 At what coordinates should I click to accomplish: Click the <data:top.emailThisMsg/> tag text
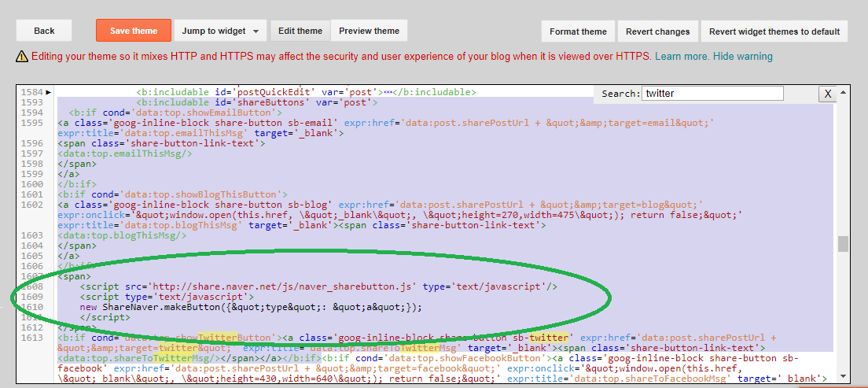click(x=124, y=153)
